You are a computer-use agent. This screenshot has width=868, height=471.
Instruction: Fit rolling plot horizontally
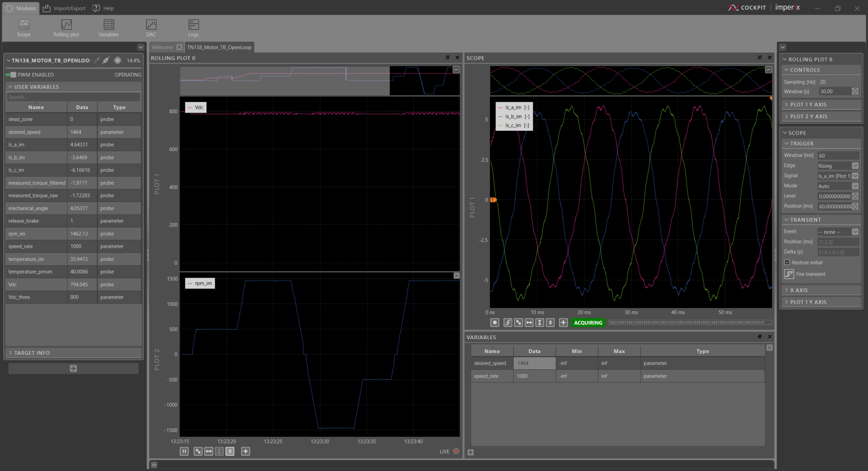[209, 452]
